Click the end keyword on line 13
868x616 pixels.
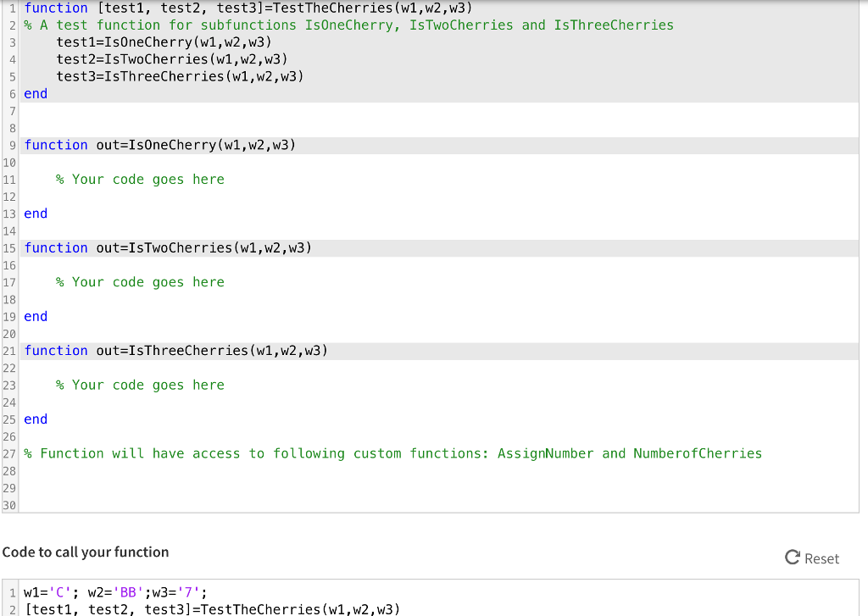point(36,214)
